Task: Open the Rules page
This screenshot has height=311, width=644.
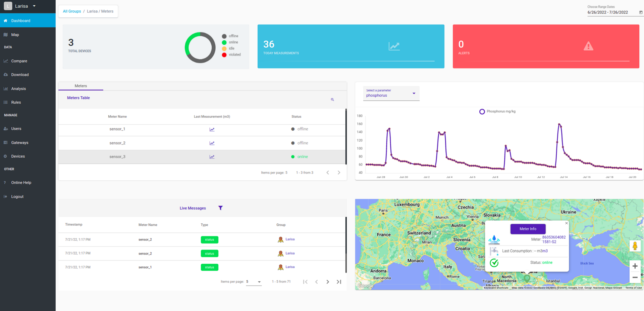Action: (28, 102)
